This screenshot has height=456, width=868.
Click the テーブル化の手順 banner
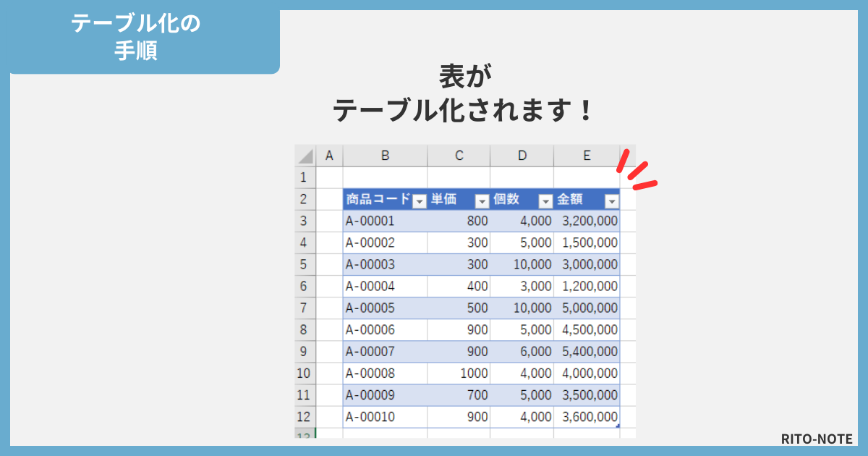coord(137,35)
